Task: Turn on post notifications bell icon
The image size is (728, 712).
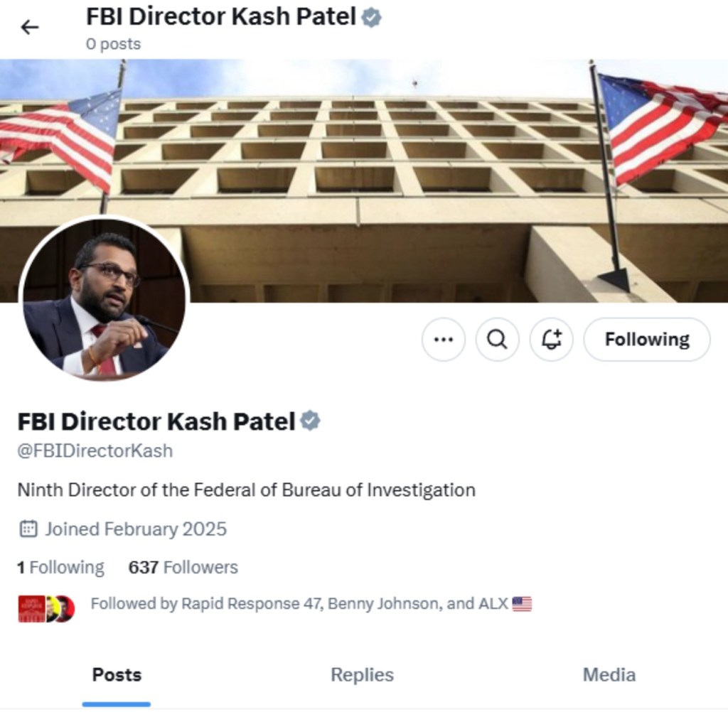Action: pos(552,340)
